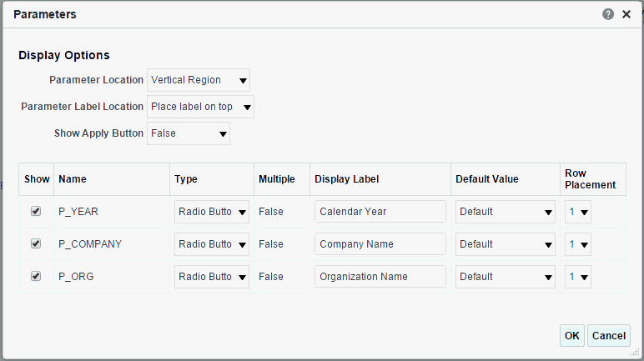
Task: Open Row Placement dropdown for P_YEAR
Action: [x=578, y=212]
